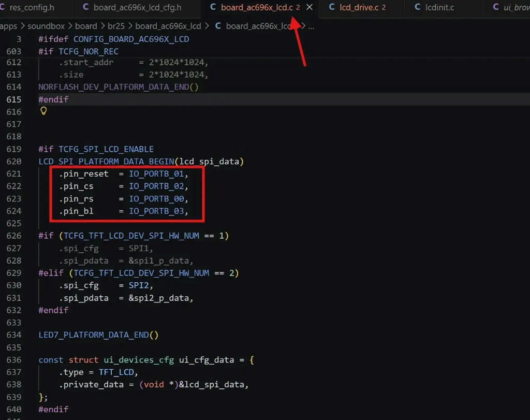Click the dimmed SPI1 value

[x=139, y=249]
